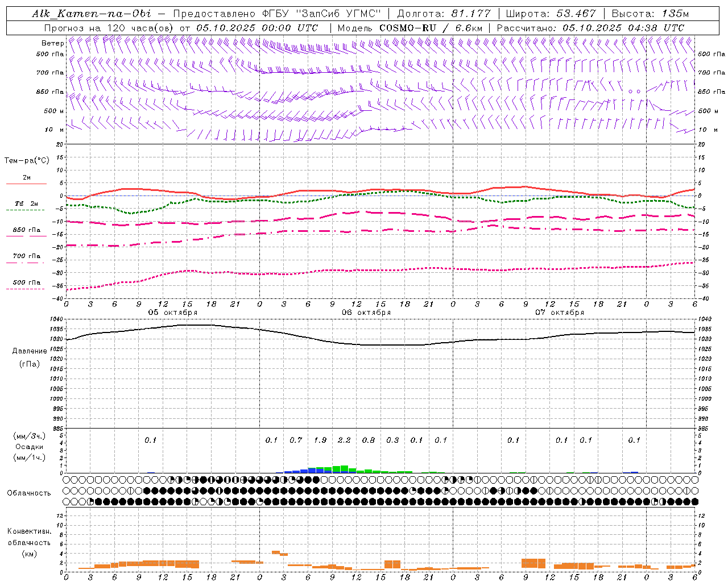
Task: Click the 'Конвективн.' convective cloud label
Action: pyautogui.click(x=29, y=531)
